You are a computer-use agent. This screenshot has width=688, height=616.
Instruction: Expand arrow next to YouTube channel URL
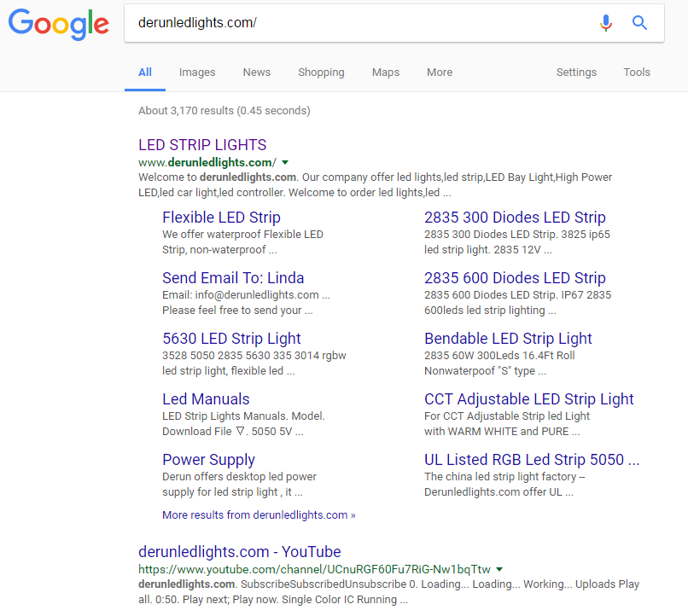[x=499, y=570]
